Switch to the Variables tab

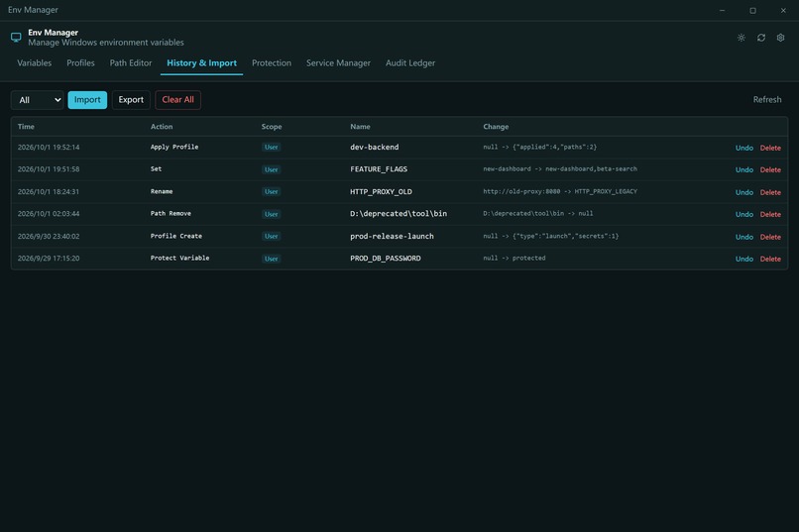pos(34,63)
